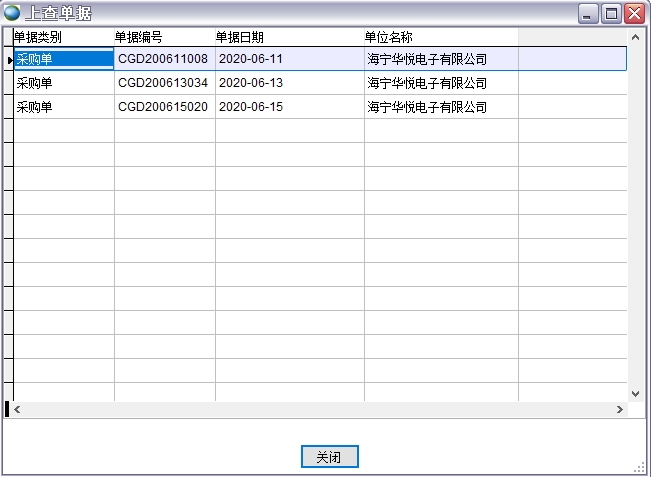Click date cell 2020-06-13
This screenshot has height=477, width=651.
click(251, 83)
